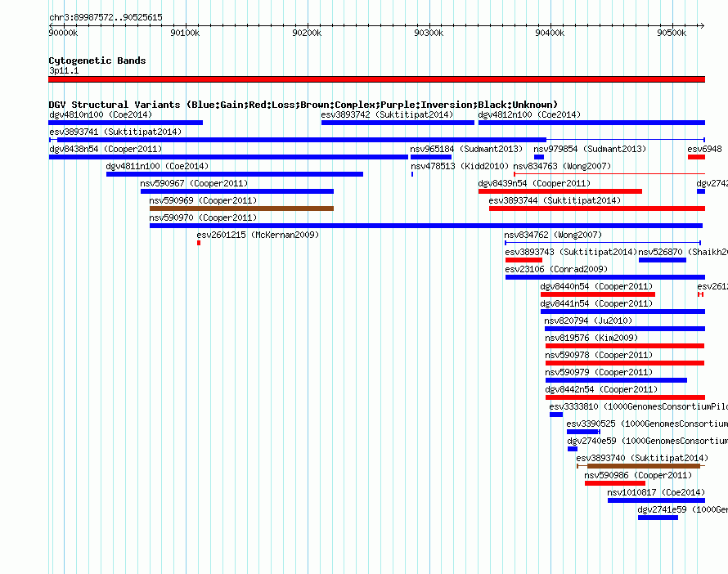The width and height of the screenshot is (728, 574).
Task: Open esv2601215 (McKernan2009) label
Action: click(258, 235)
